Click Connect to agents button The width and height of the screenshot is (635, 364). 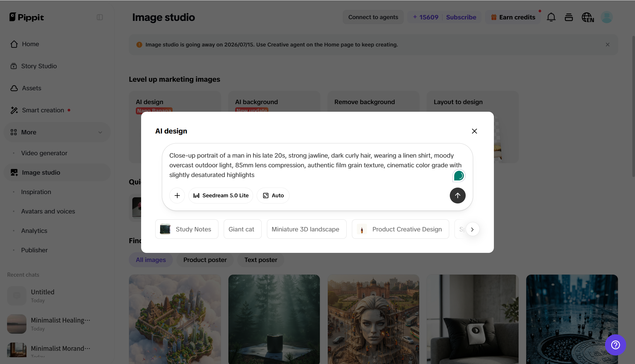pyautogui.click(x=373, y=17)
